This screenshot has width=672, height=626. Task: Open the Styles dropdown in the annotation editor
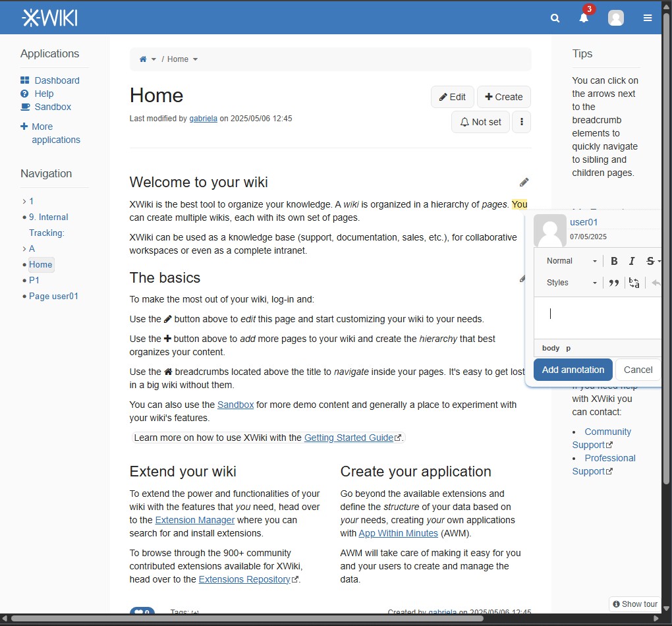pos(571,283)
